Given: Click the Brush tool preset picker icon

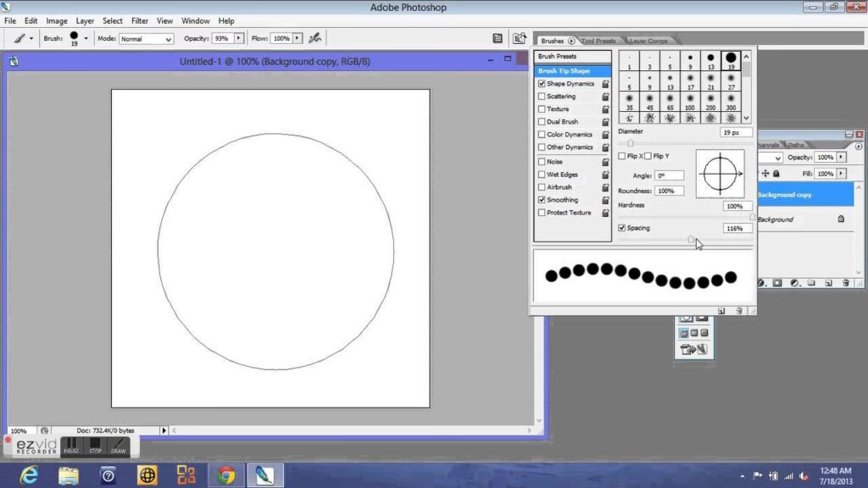Looking at the screenshot, I should 20,38.
